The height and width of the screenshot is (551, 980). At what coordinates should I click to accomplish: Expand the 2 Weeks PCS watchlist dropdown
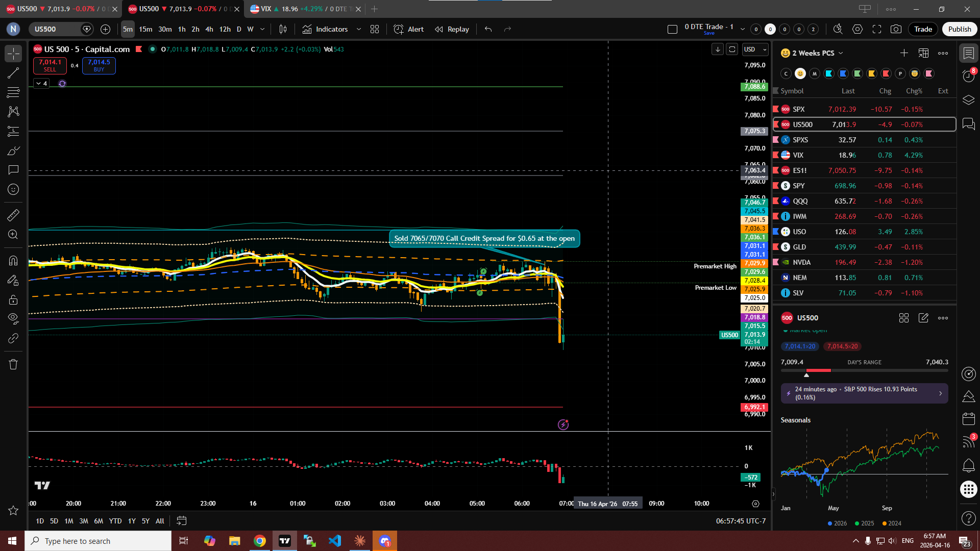click(841, 53)
